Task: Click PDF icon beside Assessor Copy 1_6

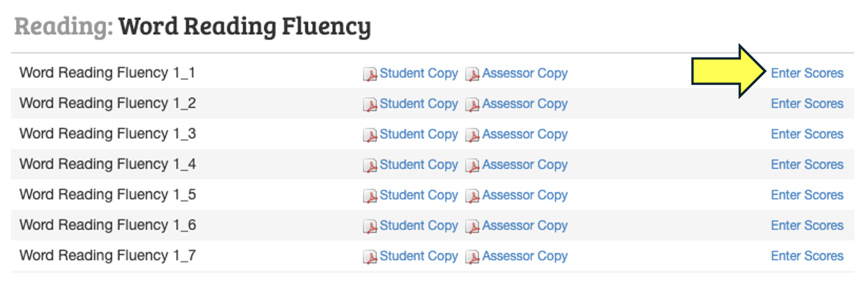Action: [x=472, y=227]
